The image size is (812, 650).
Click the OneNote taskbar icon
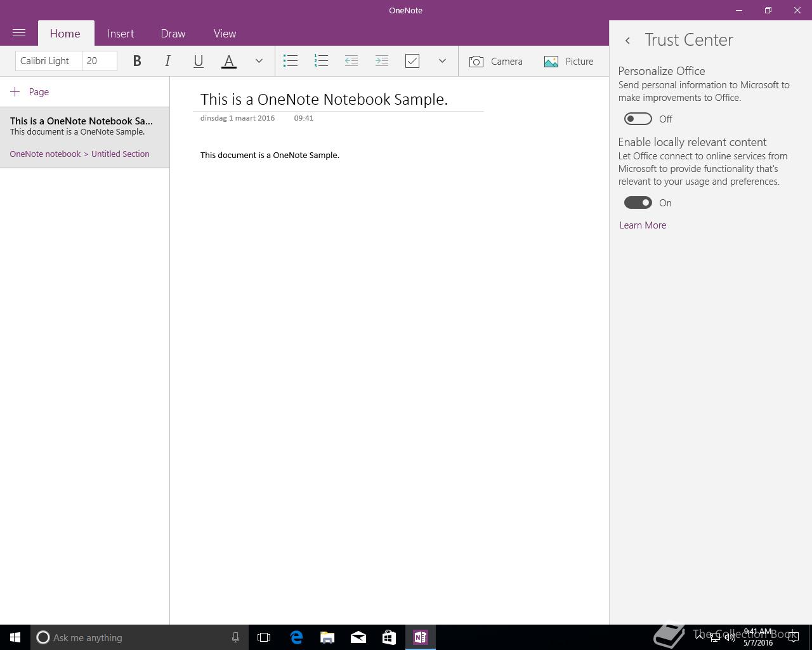tap(420, 637)
